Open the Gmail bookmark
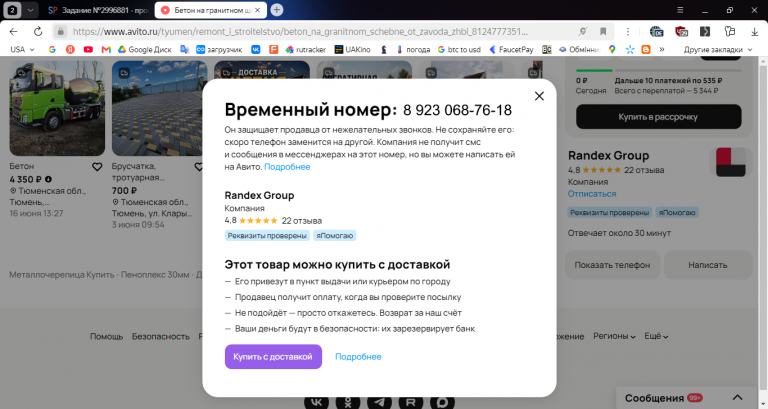 point(106,49)
